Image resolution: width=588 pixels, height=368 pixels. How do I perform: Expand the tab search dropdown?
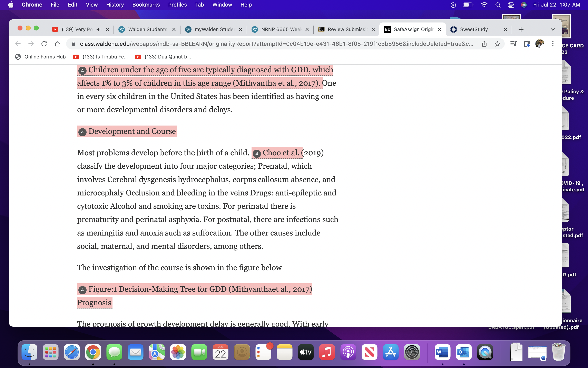(553, 29)
